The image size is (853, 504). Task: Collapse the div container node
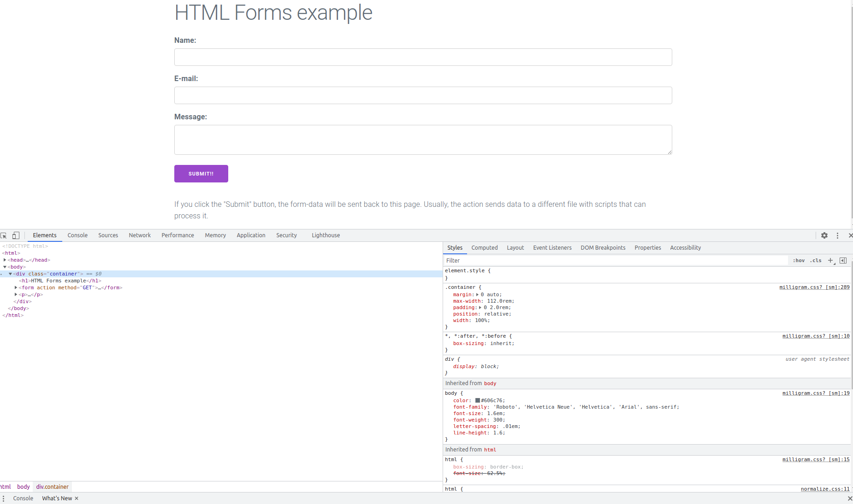(10, 274)
